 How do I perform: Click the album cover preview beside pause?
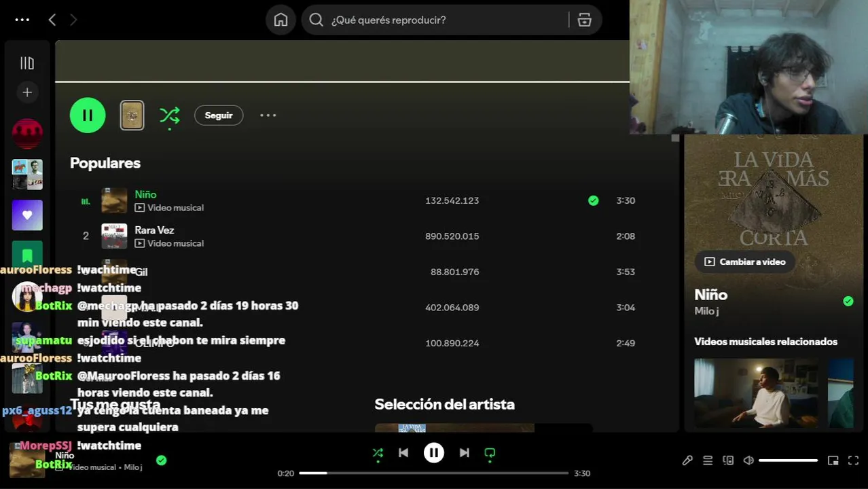[x=132, y=115]
